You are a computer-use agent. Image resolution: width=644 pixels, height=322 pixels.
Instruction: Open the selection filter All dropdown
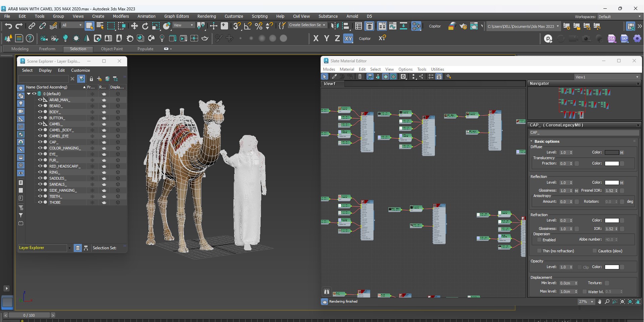click(72, 25)
